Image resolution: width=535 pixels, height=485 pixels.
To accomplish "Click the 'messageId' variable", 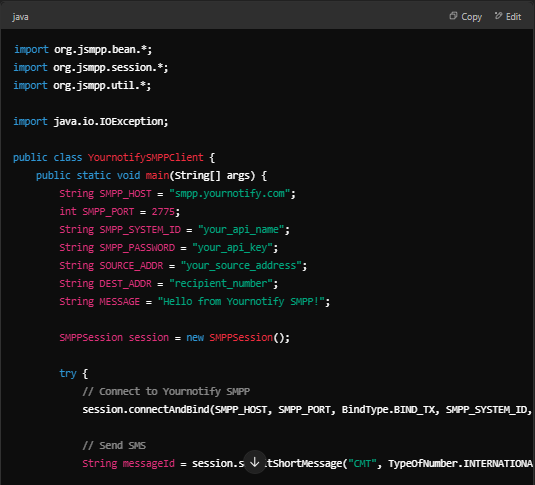I will tap(148, 463).
